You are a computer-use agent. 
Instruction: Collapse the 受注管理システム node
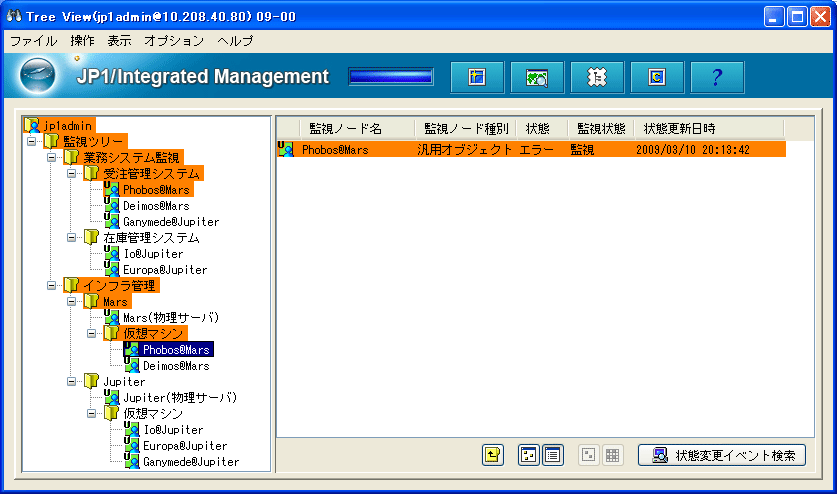[72, 174]
